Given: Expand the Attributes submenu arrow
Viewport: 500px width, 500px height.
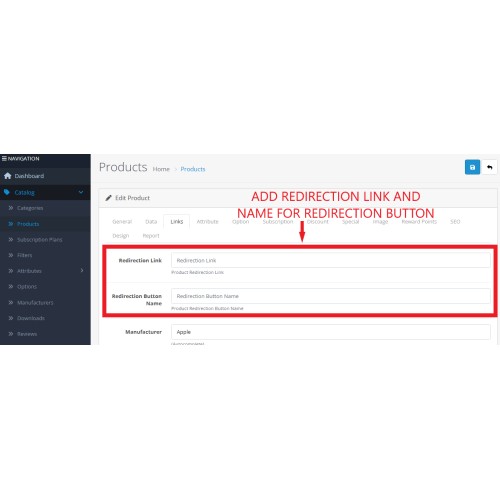Looking at the screenshot, I should click(x=82, y=270).
